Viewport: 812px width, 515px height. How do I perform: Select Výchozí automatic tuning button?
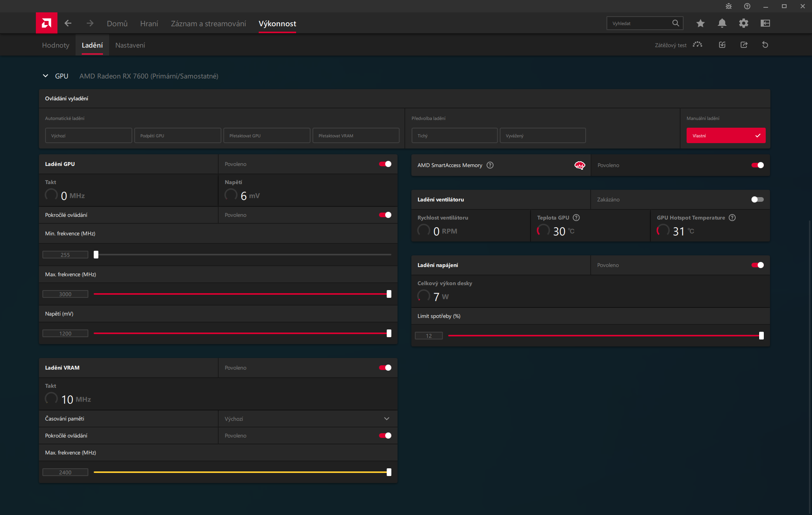pyautogui.click(x=89, y=135)
